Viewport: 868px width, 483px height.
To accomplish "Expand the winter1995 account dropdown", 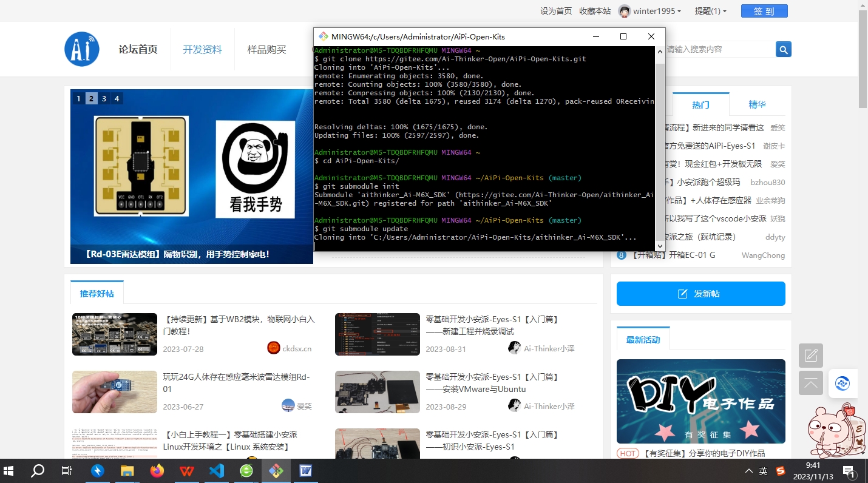I will point(679,11).
